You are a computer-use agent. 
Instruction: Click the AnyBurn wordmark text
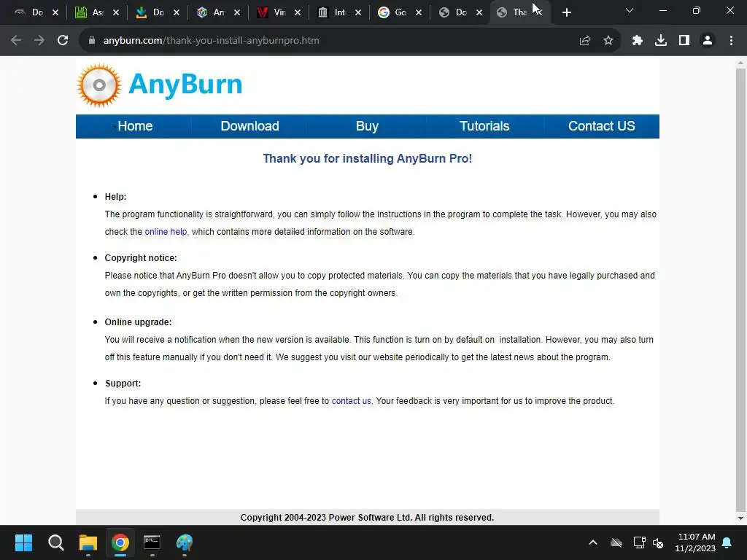coord(185,85)
